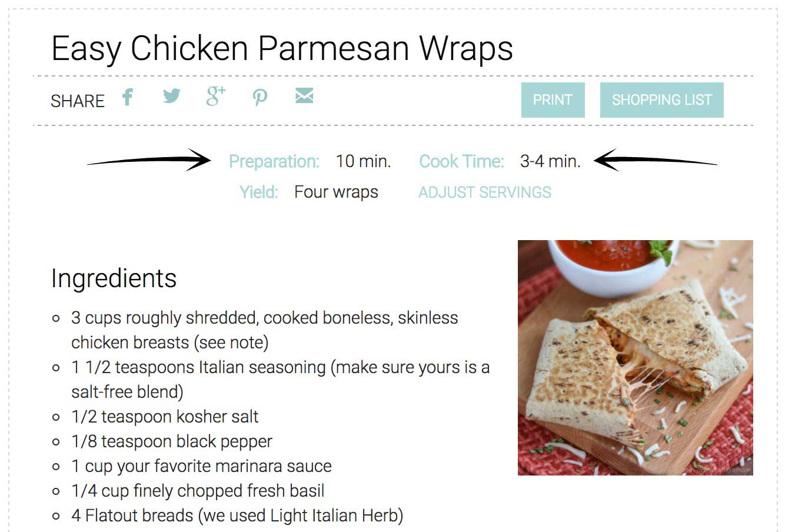The height and width of the screenshot is (532, 785).
Task: Email the recipe using envelope icon
Action: pyautogui.click(x=304, y=96)
